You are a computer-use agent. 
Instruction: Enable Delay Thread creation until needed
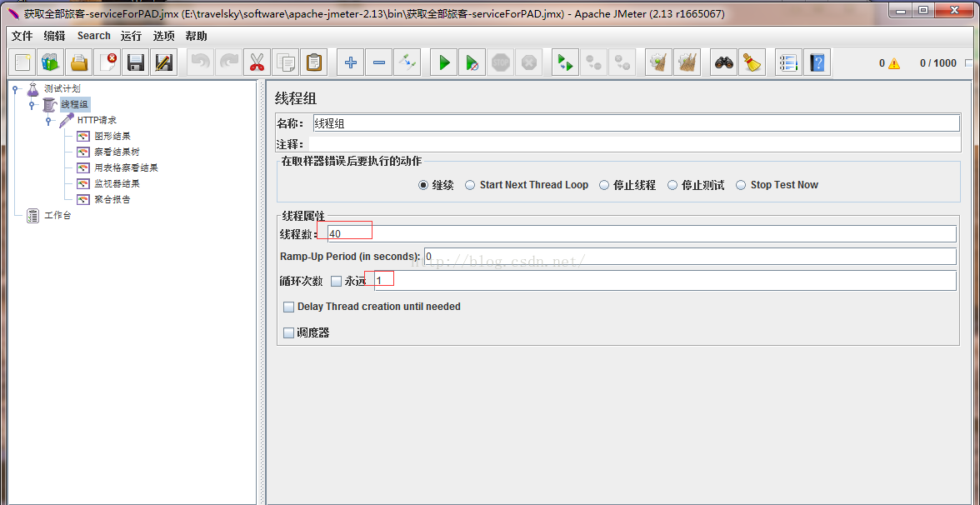click(288, 307)
